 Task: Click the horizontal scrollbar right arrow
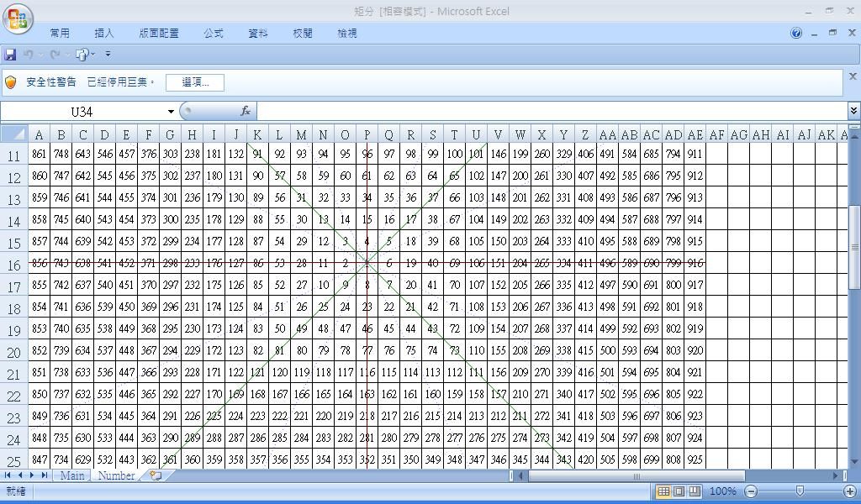tap(835, 476)
